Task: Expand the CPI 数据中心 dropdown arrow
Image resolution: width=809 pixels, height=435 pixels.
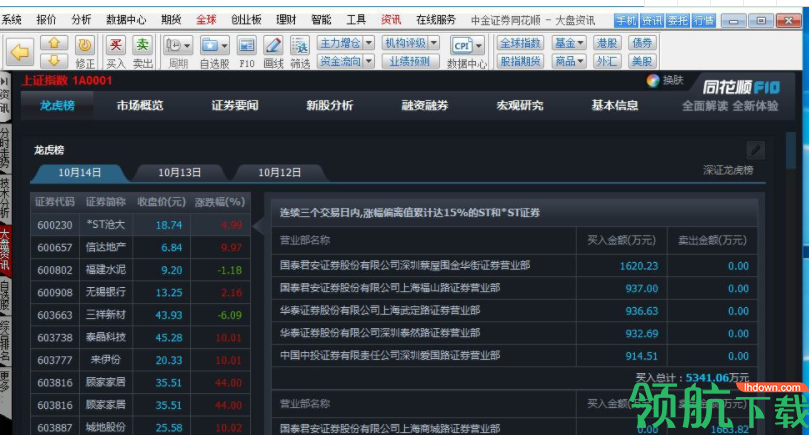Action: tap(479, 46)
